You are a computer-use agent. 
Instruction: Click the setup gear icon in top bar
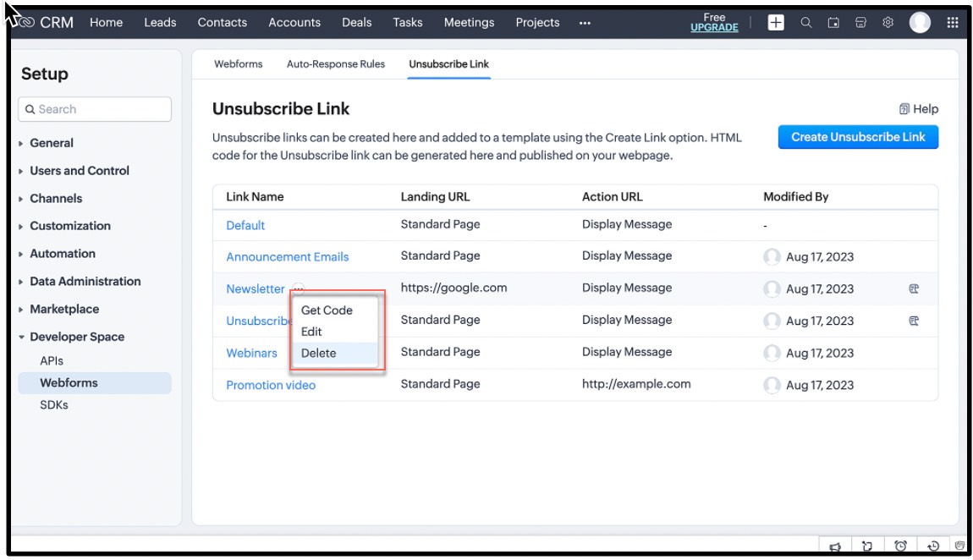click(x=888, y=23)
